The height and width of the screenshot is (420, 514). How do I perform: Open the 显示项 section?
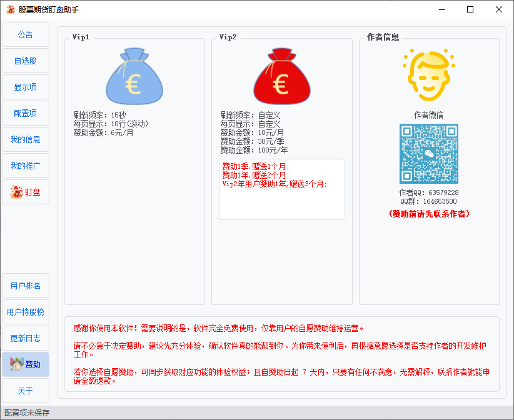pyautogui.click(x=26, y=87)
